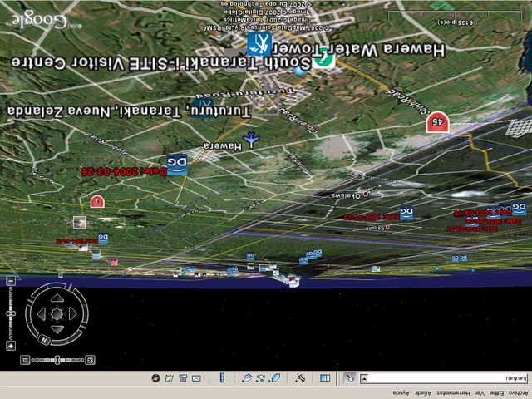The height and width of the screenshot is (399, 532).
Task: Click the Okaiawa town label
Action: 346,196
